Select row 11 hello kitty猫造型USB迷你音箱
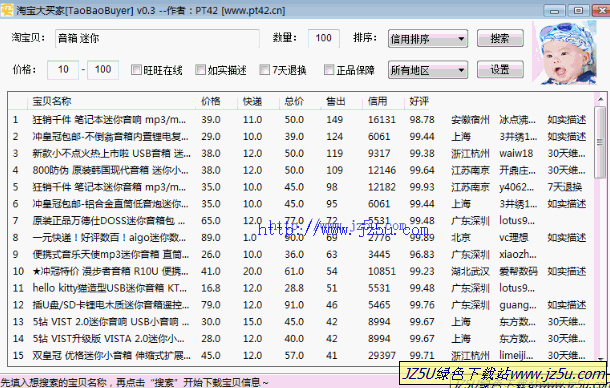The width and height of the screenshot is (610, 388). tap(301, 288)
